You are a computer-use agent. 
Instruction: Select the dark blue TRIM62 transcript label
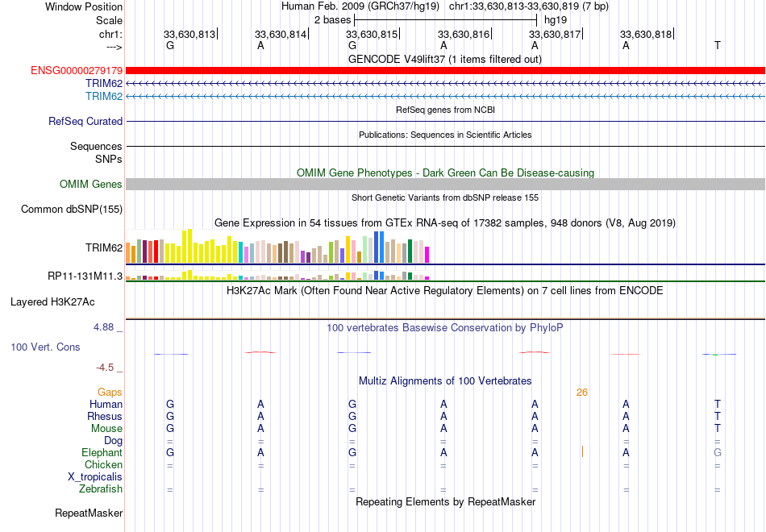pyautogui.click(x=104, y=83)
